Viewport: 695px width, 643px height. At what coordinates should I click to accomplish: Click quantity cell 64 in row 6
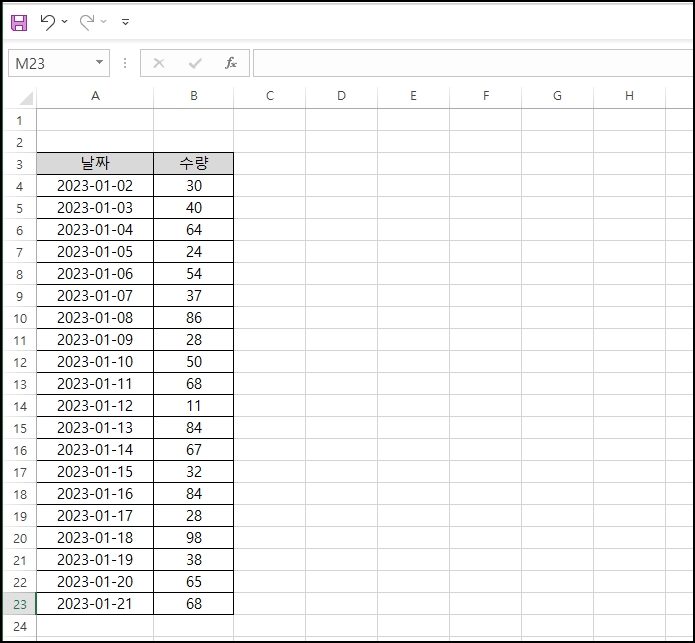[x=194, y=230]
